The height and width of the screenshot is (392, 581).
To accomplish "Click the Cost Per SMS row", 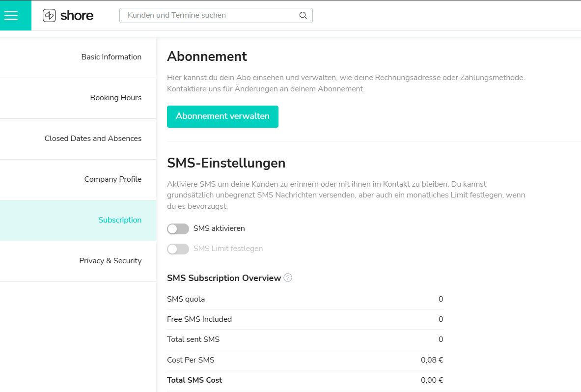I will pos(304,360).
